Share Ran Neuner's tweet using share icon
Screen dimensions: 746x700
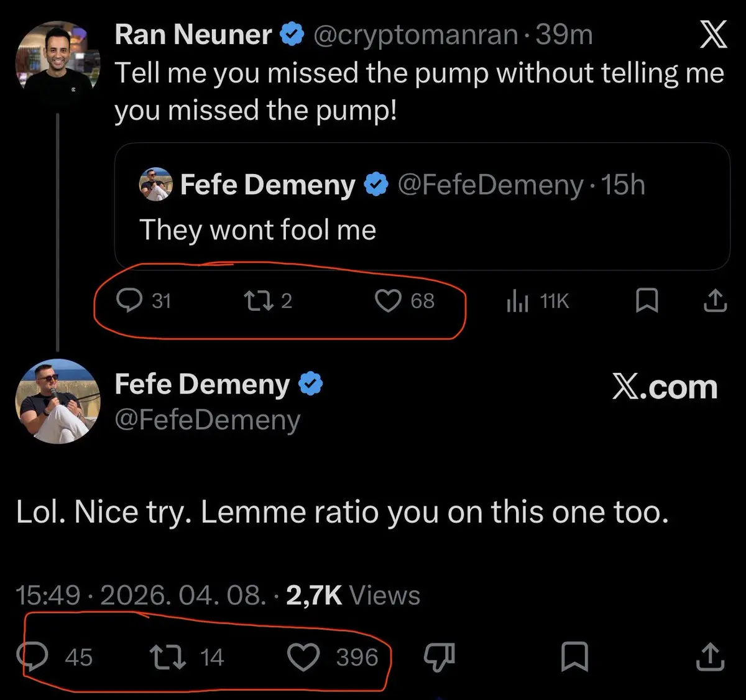point(715,301)
